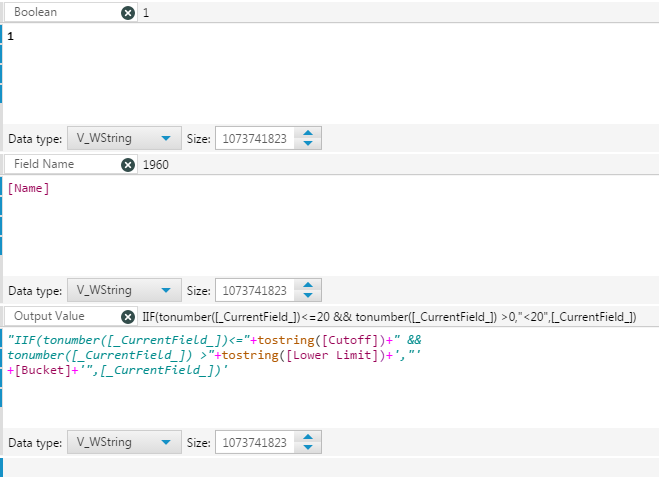The image size is (659, 477).
Task: Clear the Output Value column name
Action: click(x=128, y=317)
